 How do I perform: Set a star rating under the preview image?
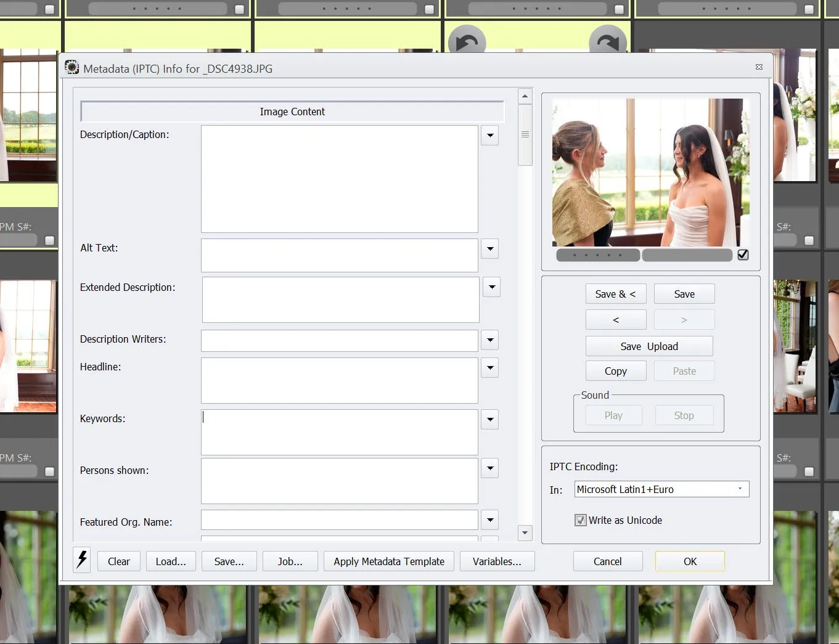click(597, 255)
